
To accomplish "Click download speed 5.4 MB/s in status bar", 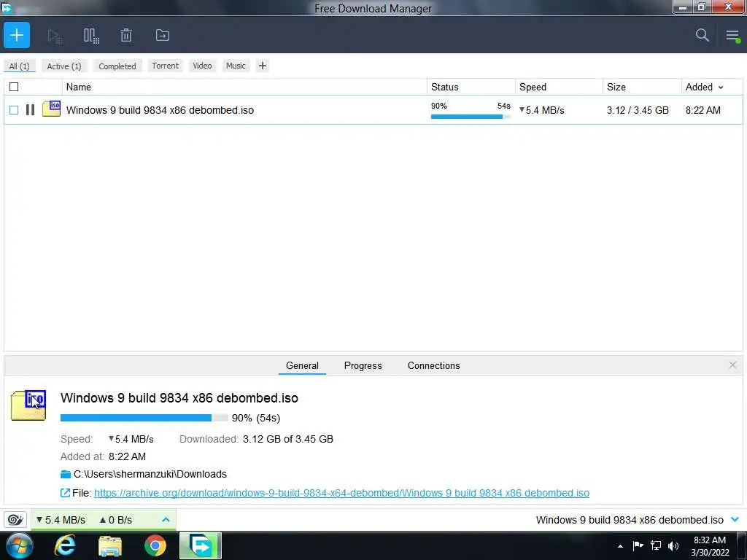I will click(61, 520).
